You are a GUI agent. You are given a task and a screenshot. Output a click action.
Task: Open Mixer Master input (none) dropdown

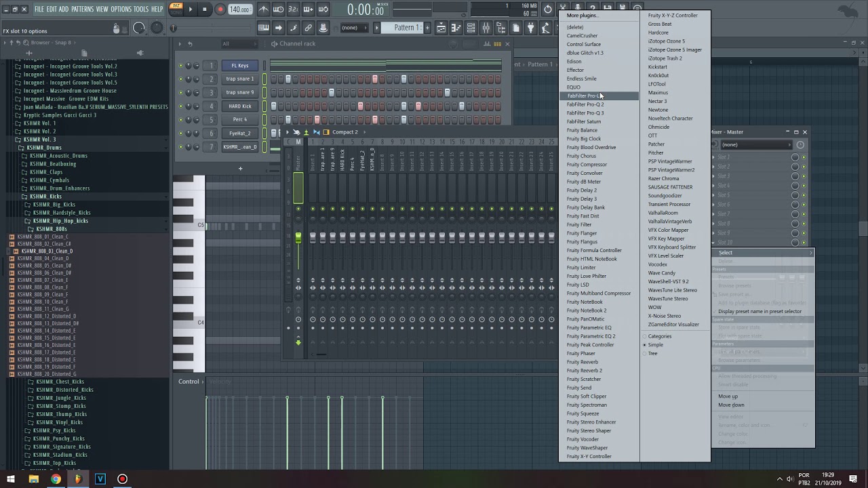coord(755,144)
